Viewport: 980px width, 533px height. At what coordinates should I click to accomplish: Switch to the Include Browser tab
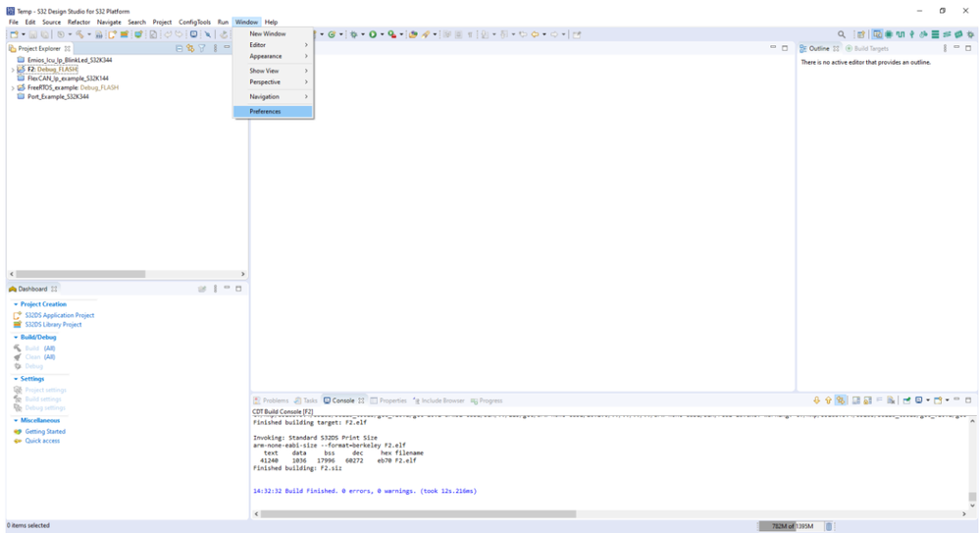pyautogui.click(x=438, y=400)
